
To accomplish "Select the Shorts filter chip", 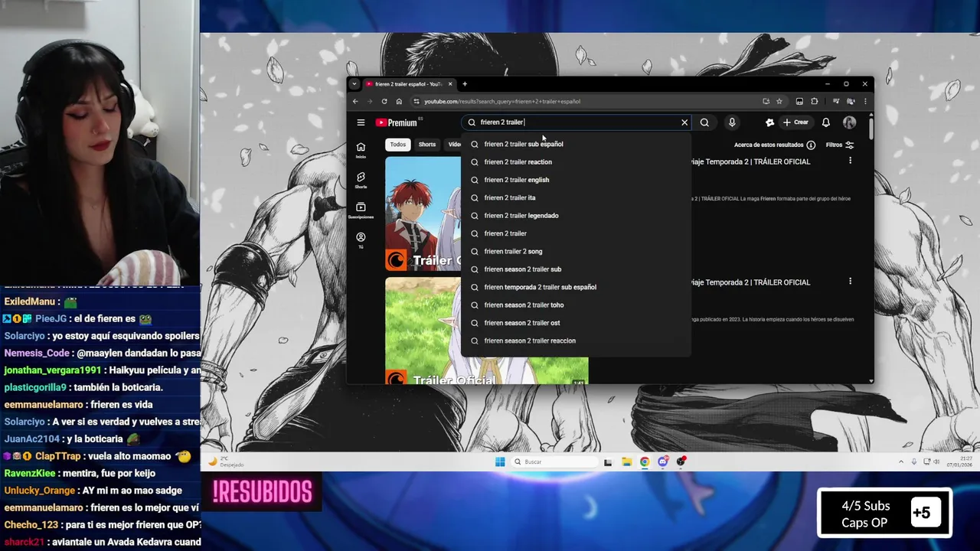I will coord(427,145).
